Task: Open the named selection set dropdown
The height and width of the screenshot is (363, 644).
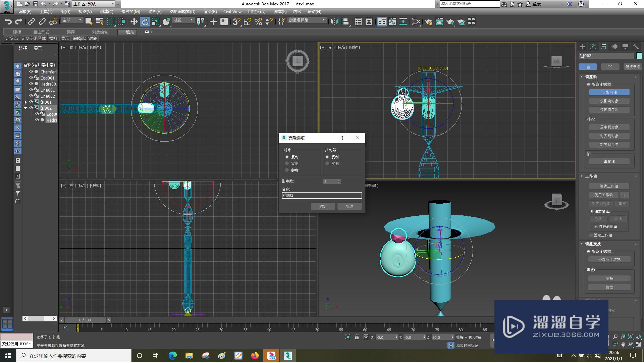Action: 323,20
